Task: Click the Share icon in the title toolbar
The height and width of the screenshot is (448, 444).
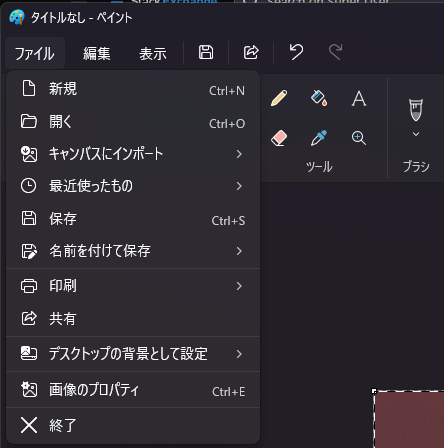Action: (251, 53)
